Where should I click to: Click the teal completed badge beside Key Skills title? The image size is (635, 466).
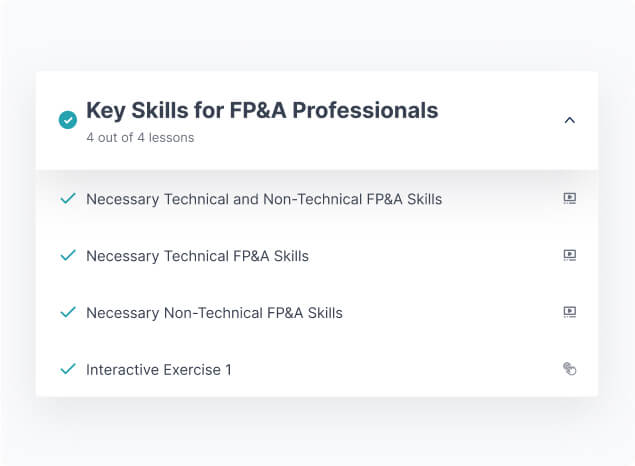pyautogui.click(x=68, y=120)
